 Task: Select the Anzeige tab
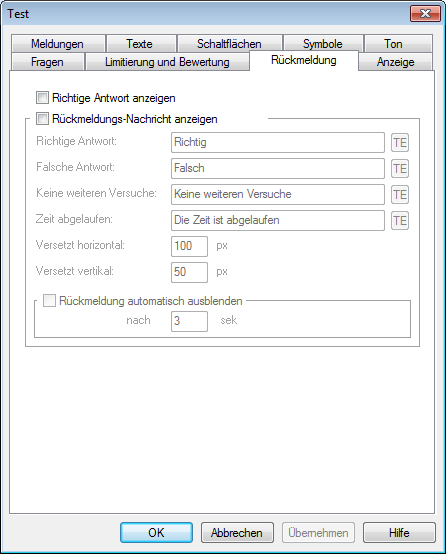[395, 62]
